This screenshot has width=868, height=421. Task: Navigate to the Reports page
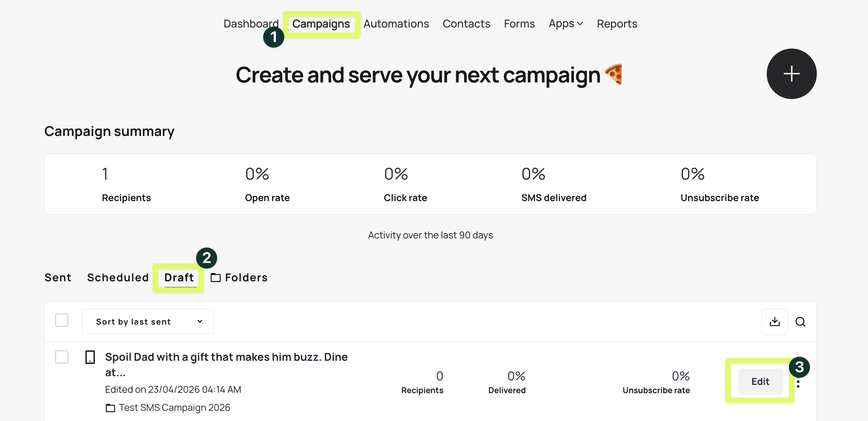[617, 24]
